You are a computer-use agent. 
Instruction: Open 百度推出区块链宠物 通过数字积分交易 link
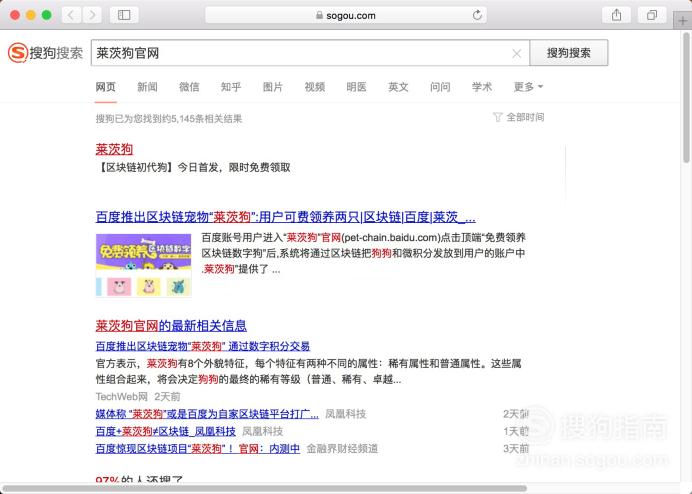(x=203, y=346)
